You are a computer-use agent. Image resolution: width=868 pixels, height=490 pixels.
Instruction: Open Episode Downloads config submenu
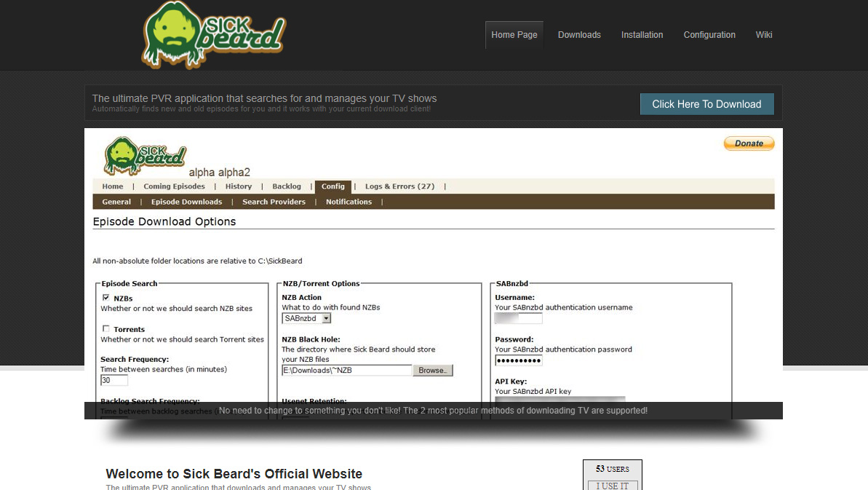[x=186, y=202]
